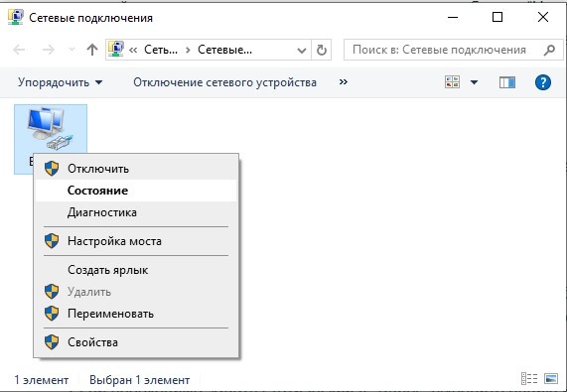Click the change view icon in toolbar
Viewport: 567px width, 392px height.
click(x=452, y=82)
